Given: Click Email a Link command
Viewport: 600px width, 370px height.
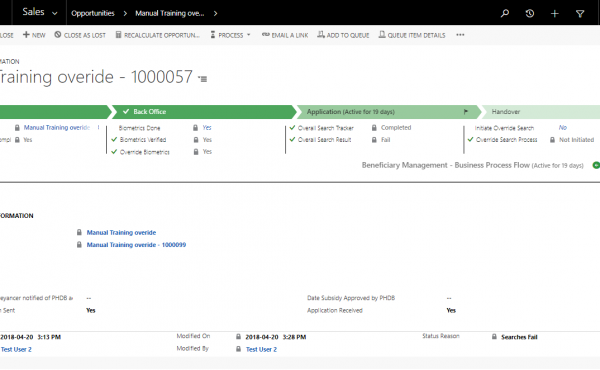Looking at the screenshot, I should (285, 35).
